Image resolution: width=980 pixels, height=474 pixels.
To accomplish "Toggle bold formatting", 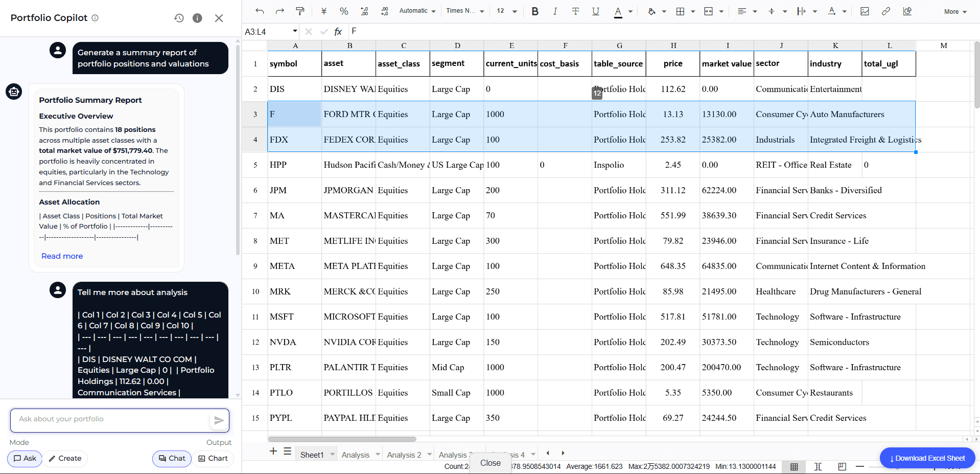I will pos(534,11).
